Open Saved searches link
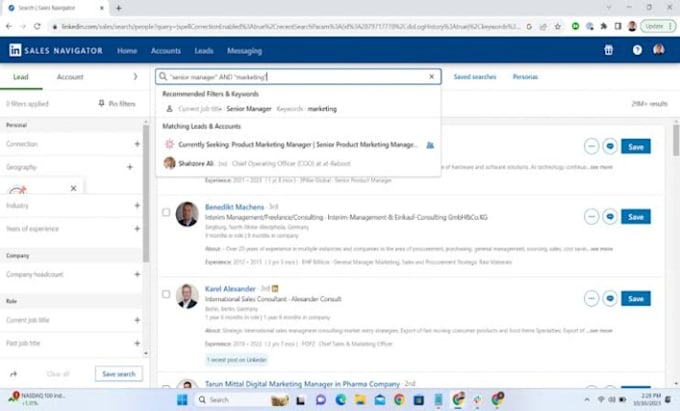This screenshot has height=411, width=680. pyautogui.click(x=475, y=77)
